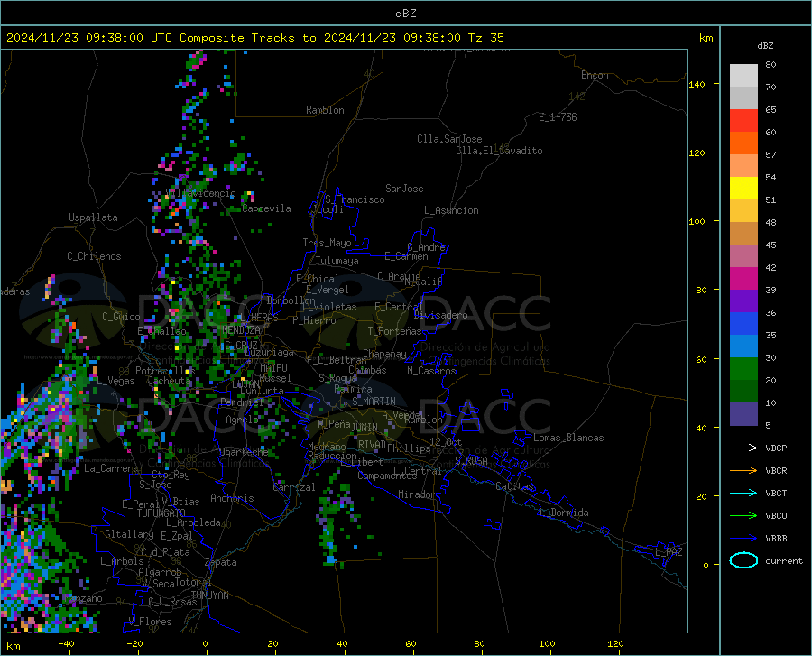This screenshot has height=656, width=812.
Task: Click the La_Carrera map label
Action: [x=111, y=468]
